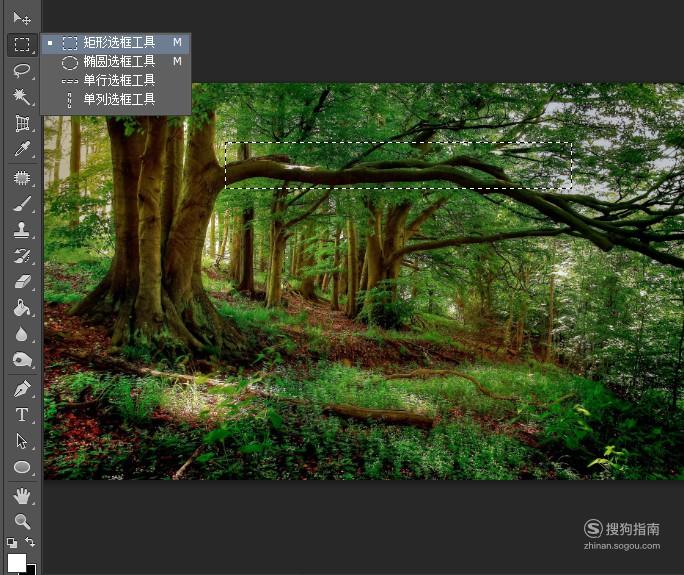Select the History Brush tool
684x575 pixels.
(21, 256)
